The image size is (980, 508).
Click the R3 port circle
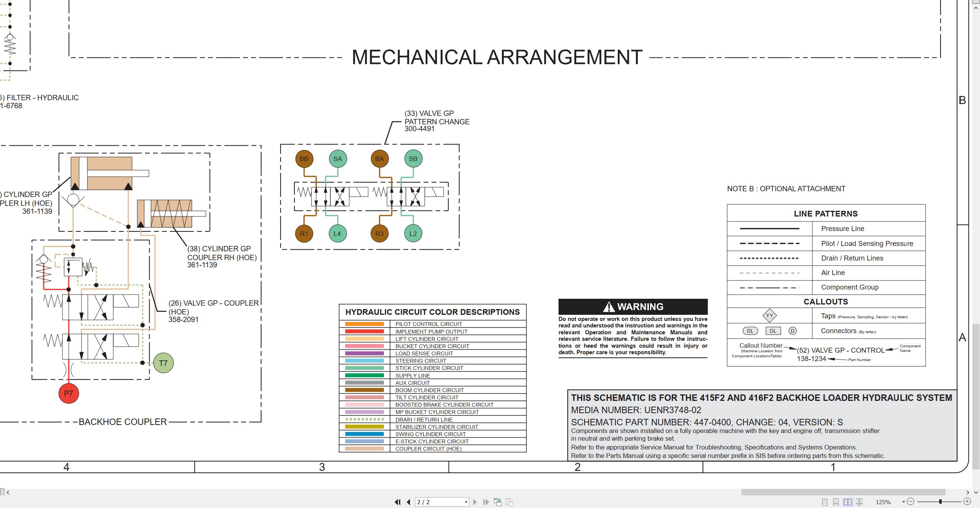379,233
